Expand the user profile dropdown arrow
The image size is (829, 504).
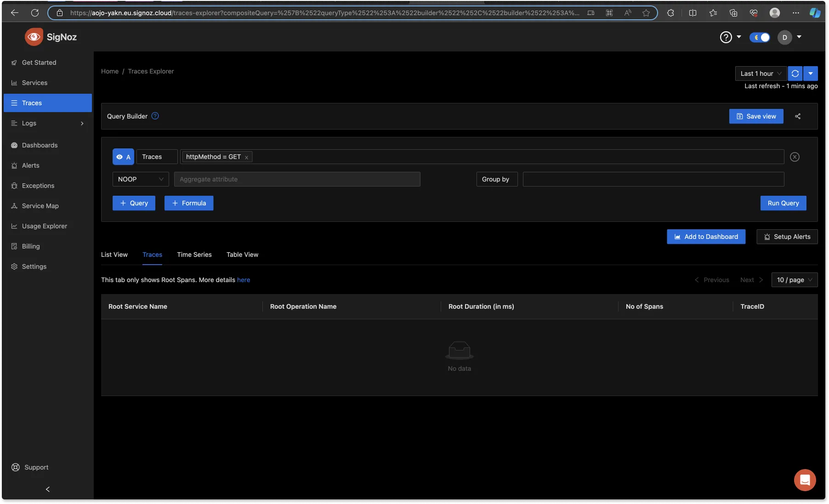coord(799,37)
